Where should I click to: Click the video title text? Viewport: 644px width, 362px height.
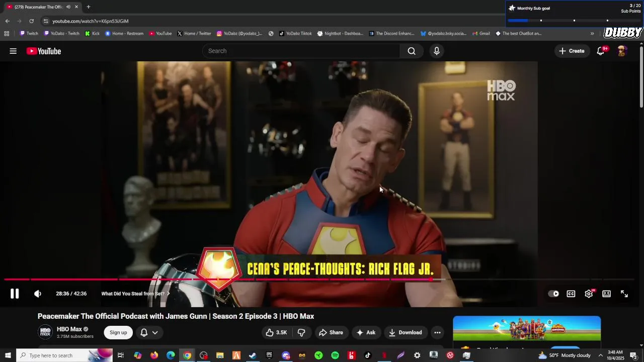pos(176,316)
